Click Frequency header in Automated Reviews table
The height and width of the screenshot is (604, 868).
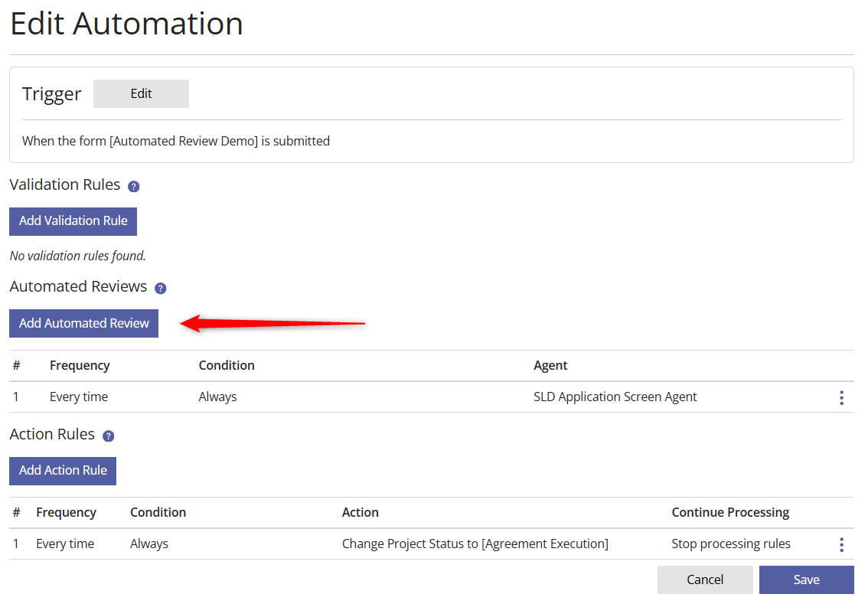pos(80,365)
